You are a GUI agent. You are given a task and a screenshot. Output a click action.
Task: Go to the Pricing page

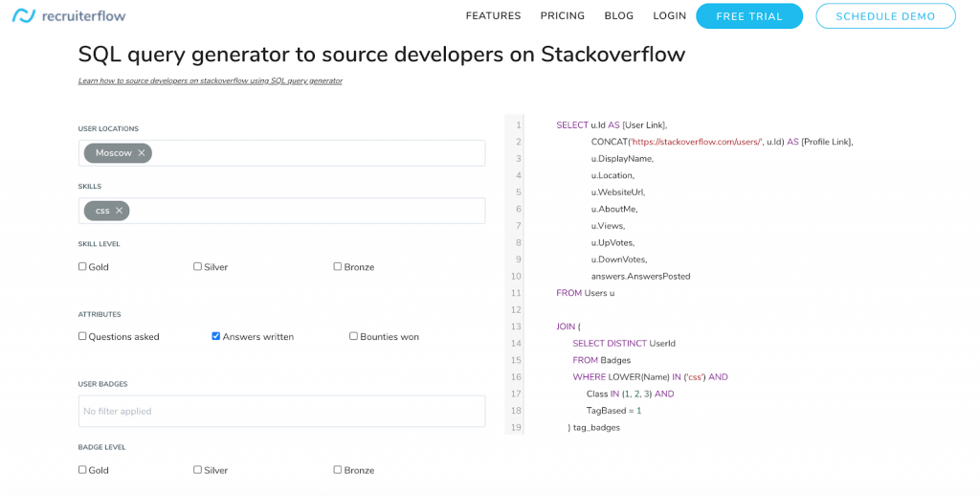pos(562,16)
